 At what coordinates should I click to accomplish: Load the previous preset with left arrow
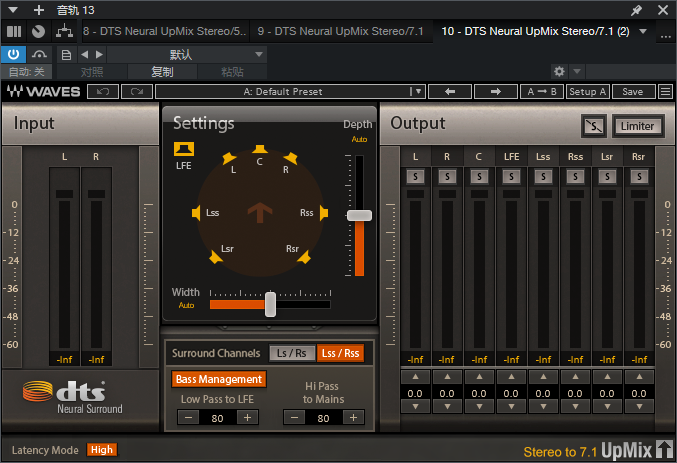(449, 92)
